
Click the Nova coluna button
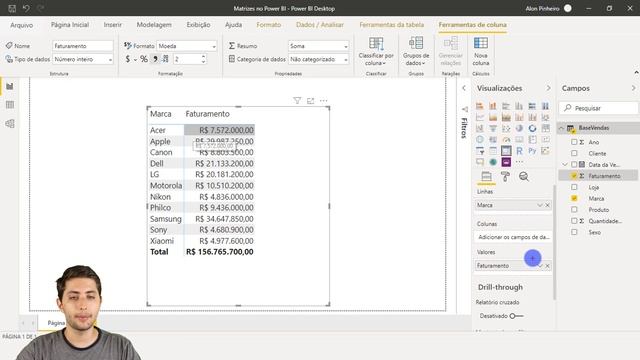(481, 51)
